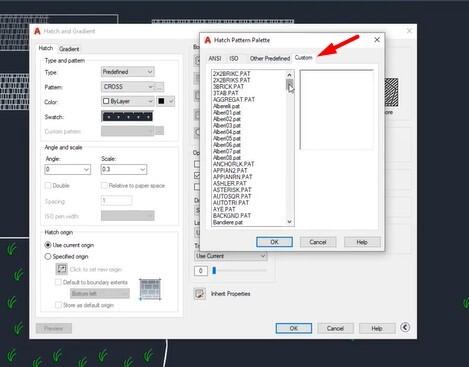Image resolution: width=469 pixels, height=367 pixels.
Task: Select ANCHORLK.PAT in the list
Action: [233, 164]
